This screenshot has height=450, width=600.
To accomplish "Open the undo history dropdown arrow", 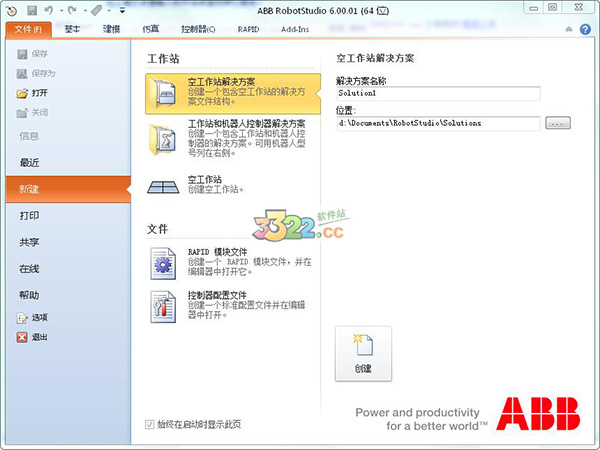I will click(x=61, y=11).
